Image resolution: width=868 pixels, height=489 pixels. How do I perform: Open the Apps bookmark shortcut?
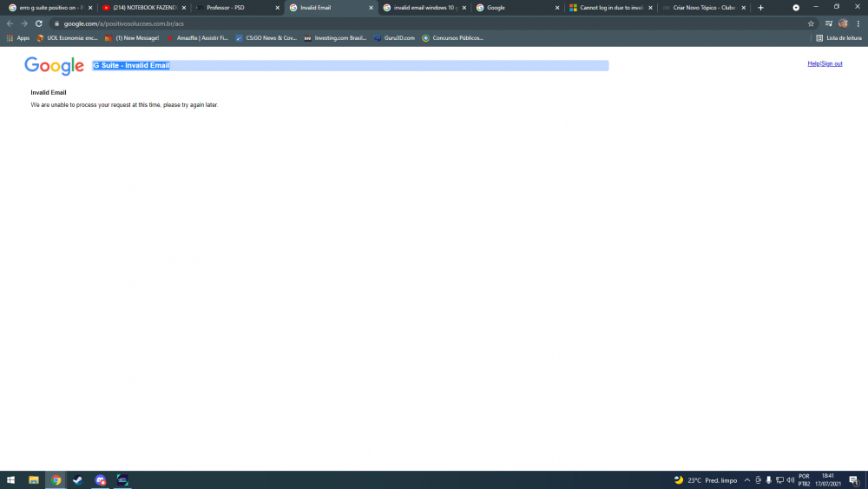pyautogui.click(x=17, y=38)
